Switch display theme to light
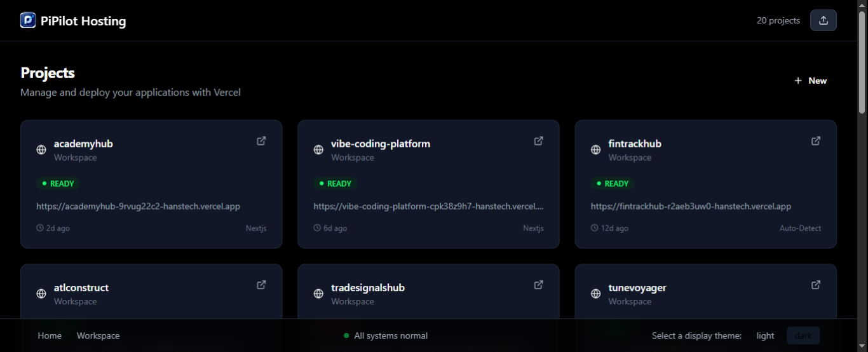This screenshot has width=868, height=352. tap(765, 335)
